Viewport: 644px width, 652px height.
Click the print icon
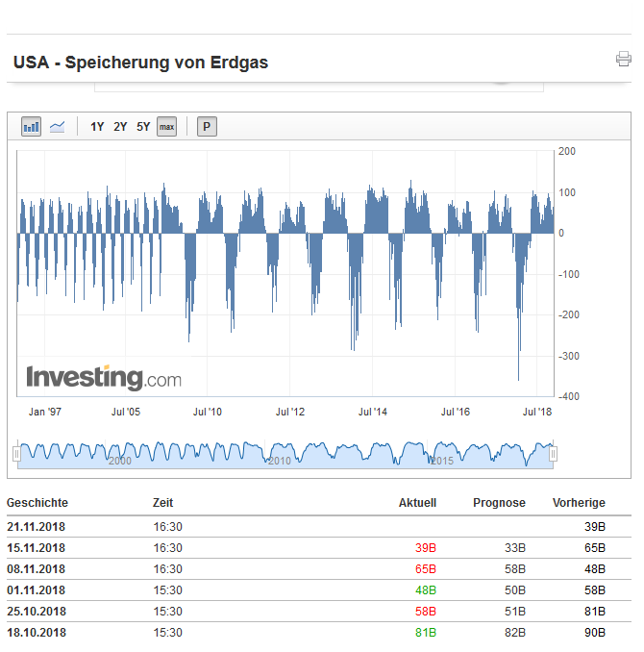pyautogui.click(x=624, y=60)
